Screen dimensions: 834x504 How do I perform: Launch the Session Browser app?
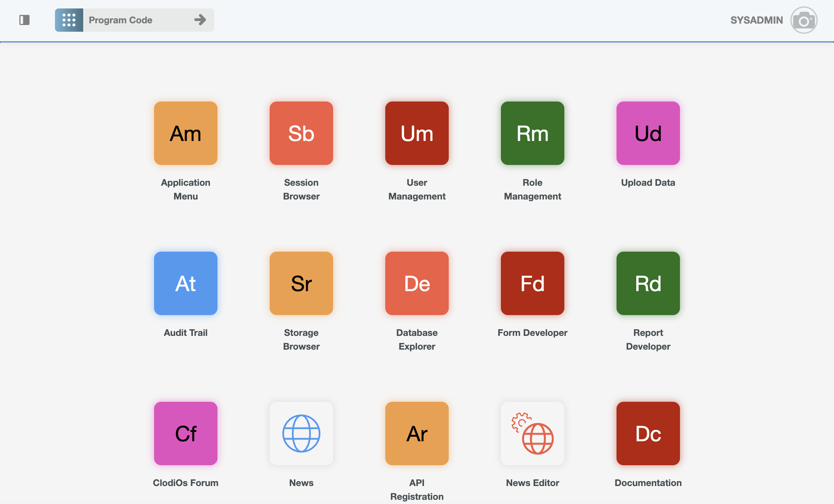click(301, 133)
